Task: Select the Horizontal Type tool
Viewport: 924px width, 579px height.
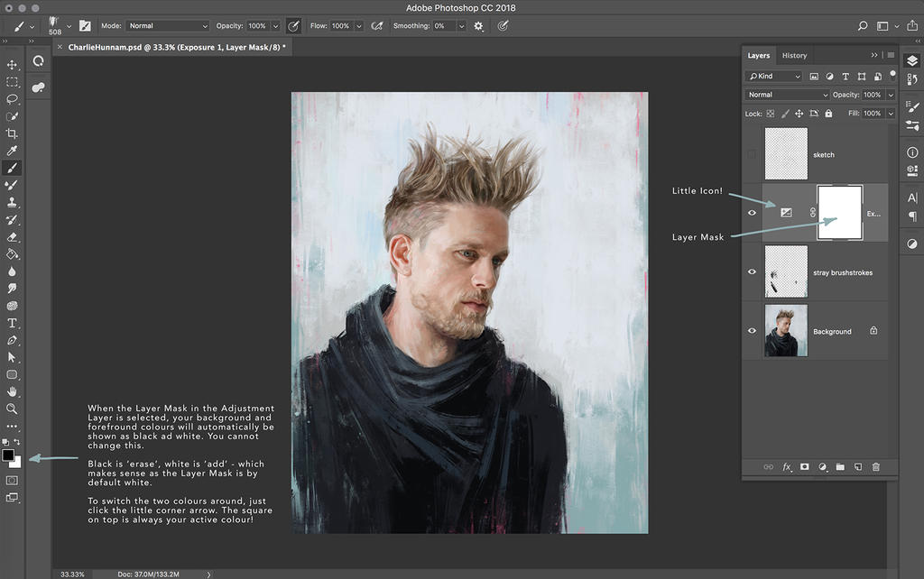Action: tap(13, 323)
